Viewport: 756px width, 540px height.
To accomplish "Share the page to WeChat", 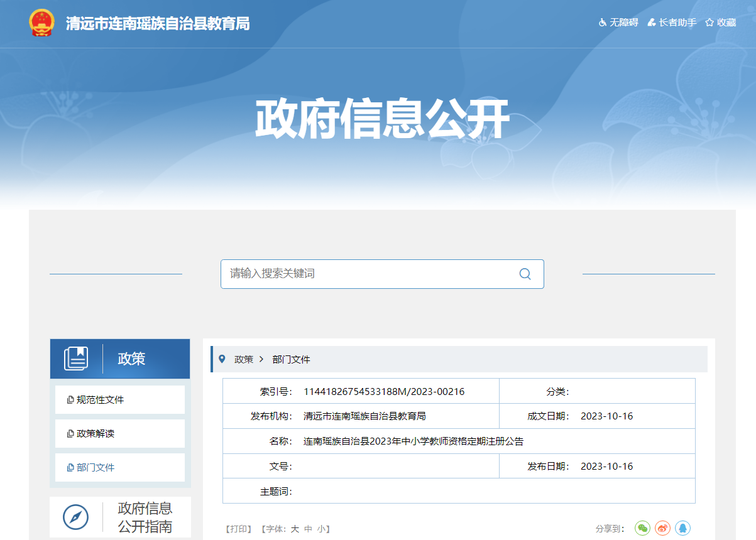I will (x=642, y=528).
